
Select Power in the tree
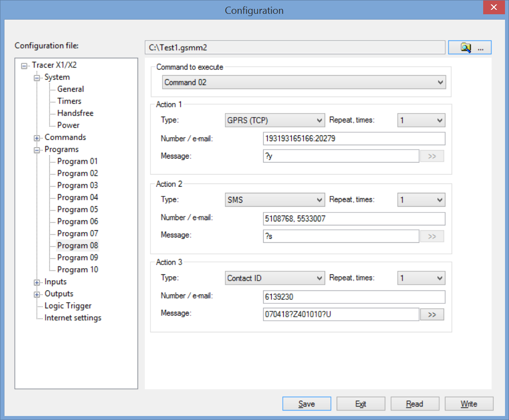pyautogui.click(x=68, y=125)
